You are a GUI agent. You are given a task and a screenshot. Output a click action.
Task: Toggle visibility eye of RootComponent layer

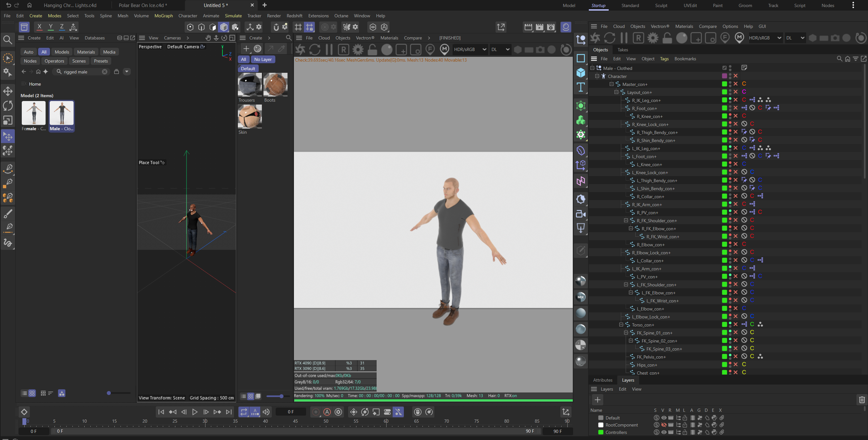click(x=664, y=425)
